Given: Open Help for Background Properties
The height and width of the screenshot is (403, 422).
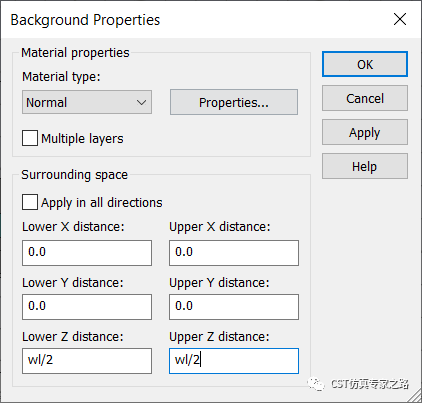Looking at the screenshot, I should click(365, 166).
